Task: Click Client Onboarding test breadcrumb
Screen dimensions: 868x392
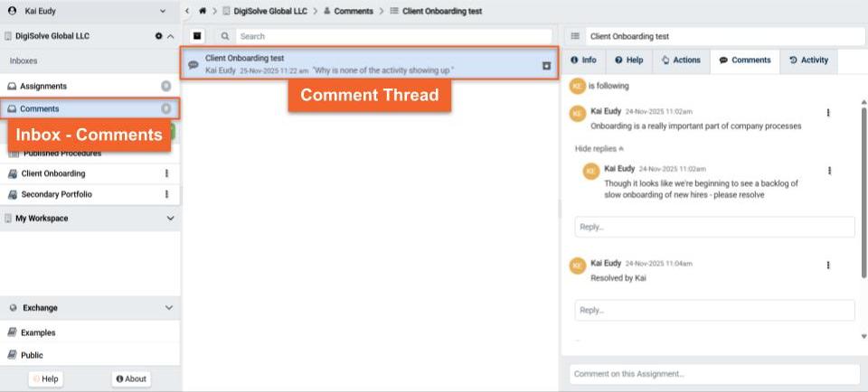Action: click(442, 11)
